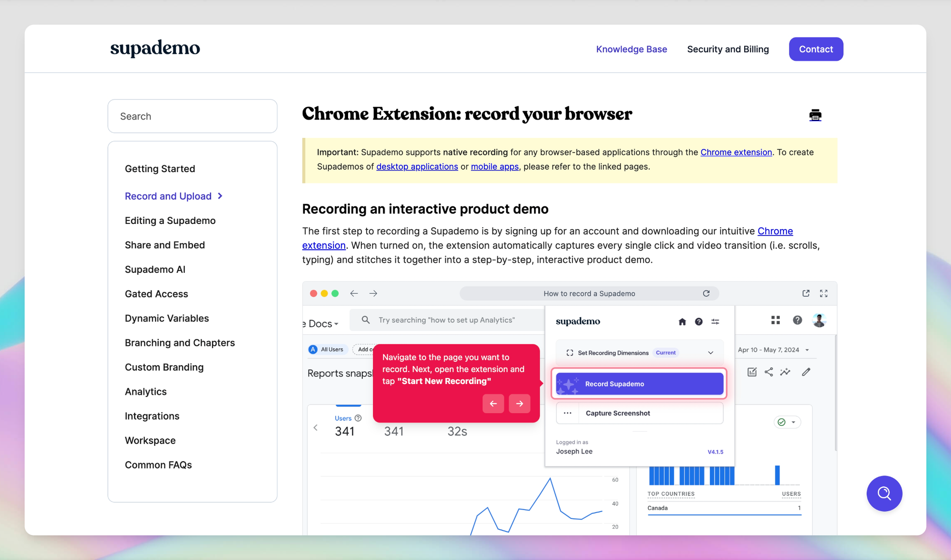Select Common FAQs in sidebar
The image size is (951, 560).
158,465
